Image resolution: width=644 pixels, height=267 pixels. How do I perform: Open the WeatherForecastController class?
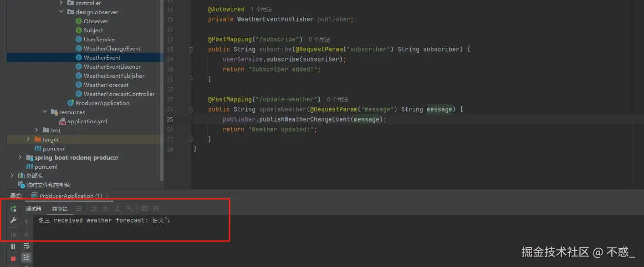point(116,94)
